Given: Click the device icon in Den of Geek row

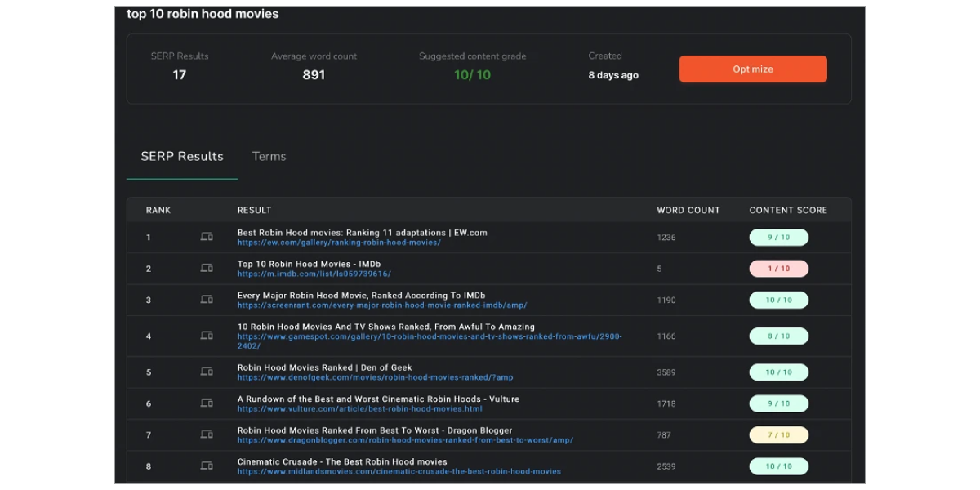Looking at the screenshot, I should click(207, 372).
